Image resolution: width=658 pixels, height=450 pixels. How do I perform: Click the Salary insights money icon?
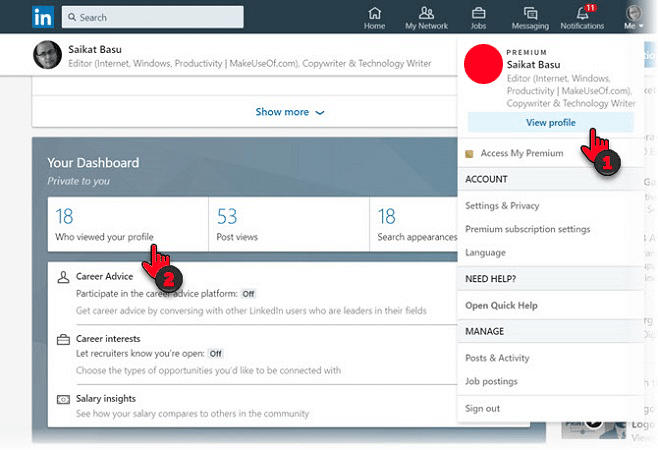pos(63,399)
